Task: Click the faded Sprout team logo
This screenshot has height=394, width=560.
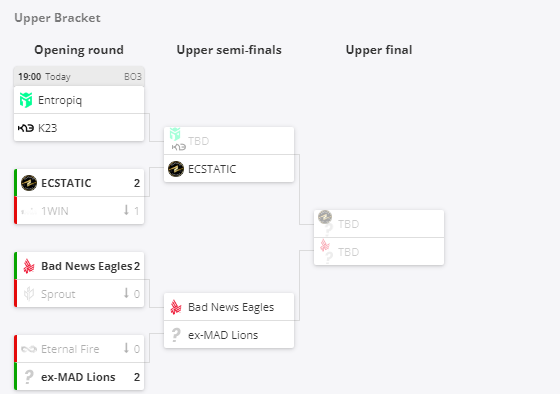Action: (29, 294)
